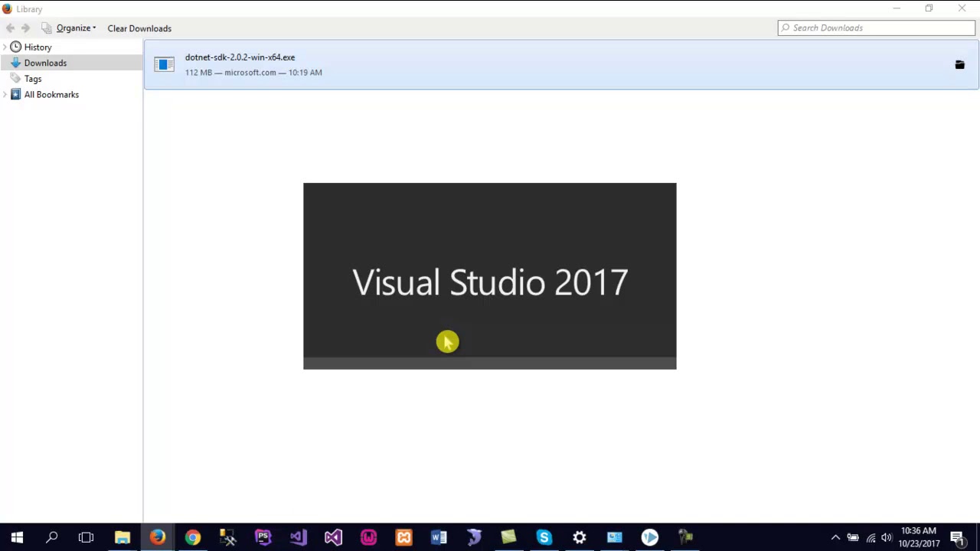The height and width of the screenshot is (551, 980).
Task: Open the lighter-purple Visual Studio taskbar icon
Action: [299, 537]
